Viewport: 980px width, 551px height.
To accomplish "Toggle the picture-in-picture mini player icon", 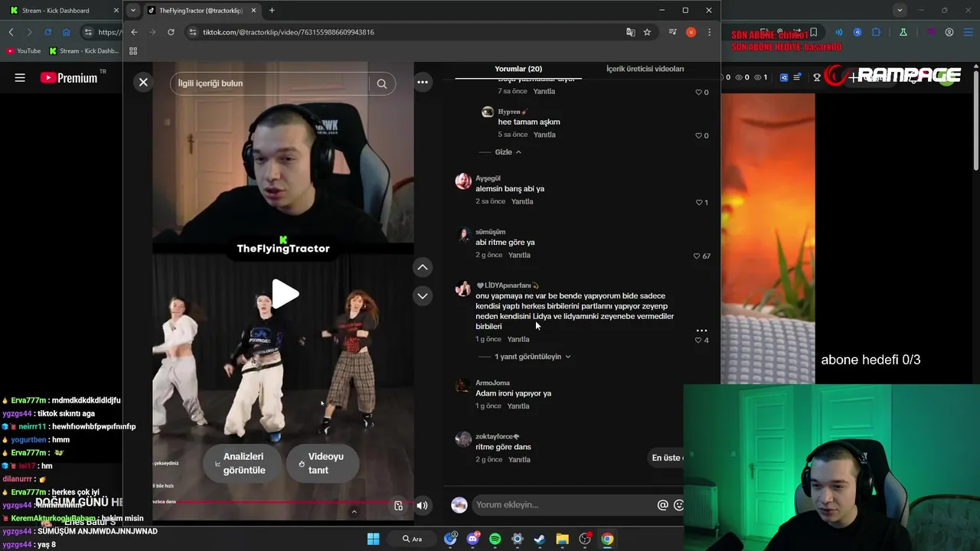I will [x=398, y=505].
